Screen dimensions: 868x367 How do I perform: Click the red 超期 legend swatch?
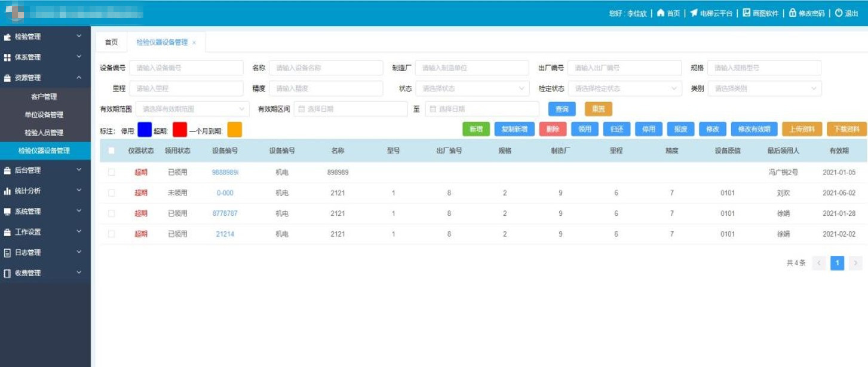(x=180, y=130)
